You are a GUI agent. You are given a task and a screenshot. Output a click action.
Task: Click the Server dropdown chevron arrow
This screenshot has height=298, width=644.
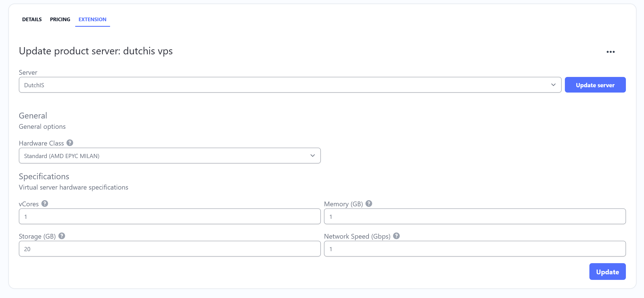[x=553, y=85]
